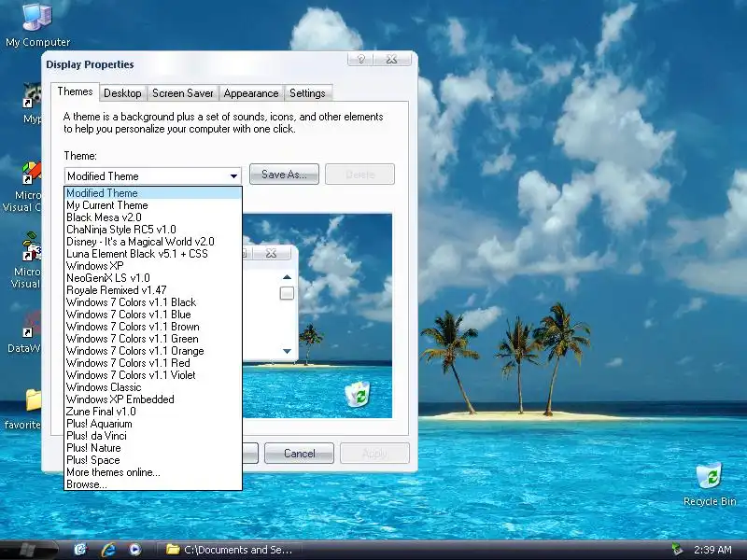Choose Windows 7 Colors v1.1 Orange
This screenshot has width=747, height=560.
153,351
